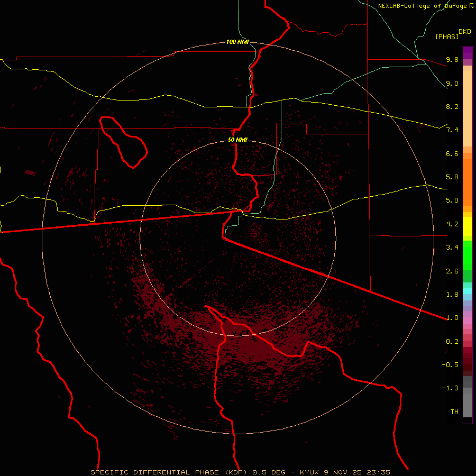Click the 100 NMI range ring label
The image size is (476, 476).
click(x=237, y=42)
